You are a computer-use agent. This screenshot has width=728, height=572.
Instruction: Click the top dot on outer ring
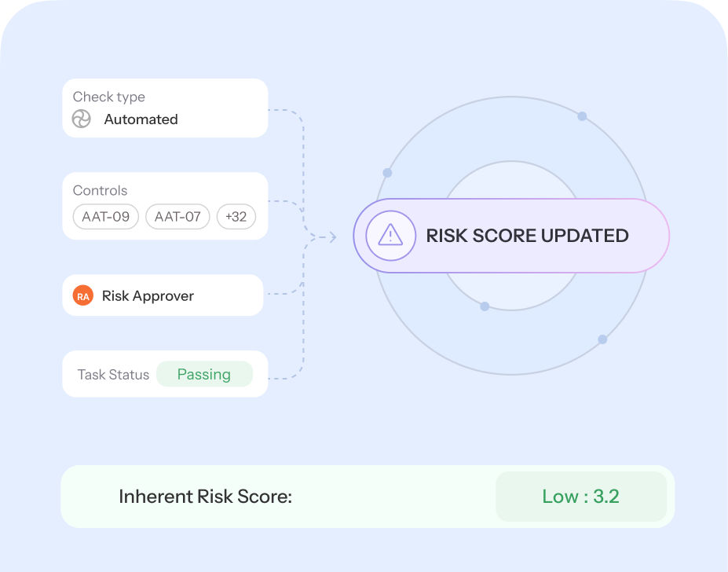(x=582, y=116)
